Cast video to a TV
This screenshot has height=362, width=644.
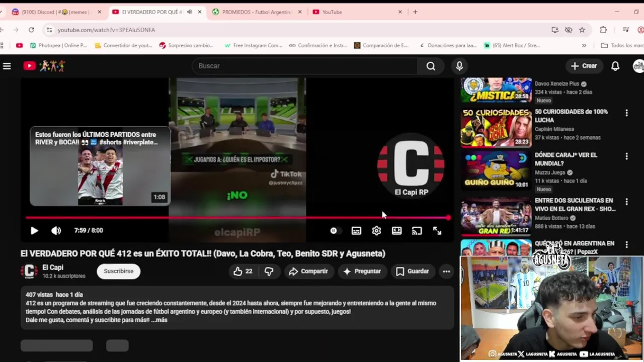(x=417, y=231)
